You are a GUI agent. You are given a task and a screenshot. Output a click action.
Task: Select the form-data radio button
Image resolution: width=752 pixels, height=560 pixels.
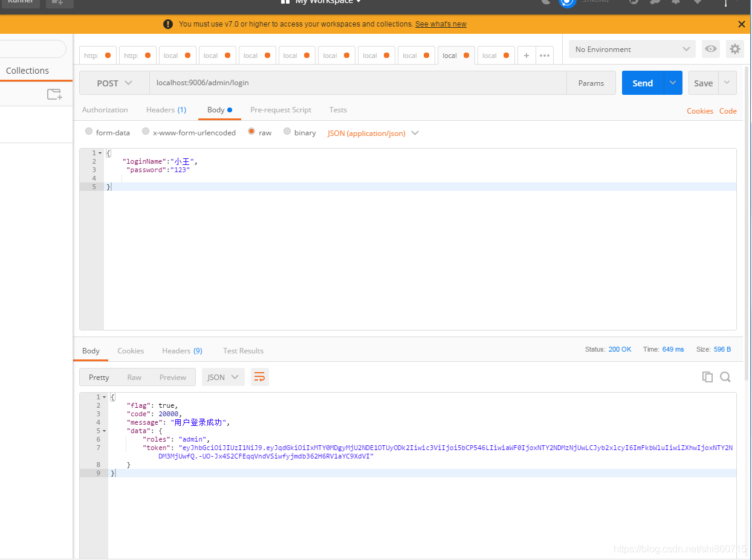coord(89,132)
